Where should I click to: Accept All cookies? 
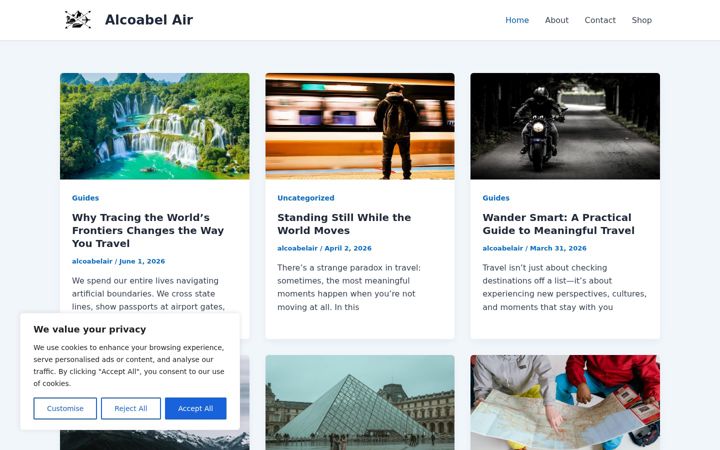point(196,409)
